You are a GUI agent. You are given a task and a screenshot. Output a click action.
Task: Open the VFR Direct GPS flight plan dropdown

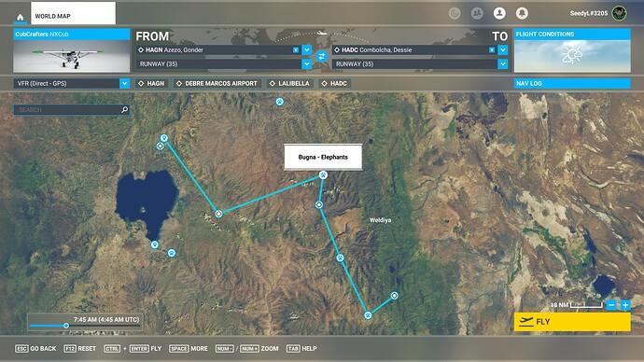coord(72,83)
